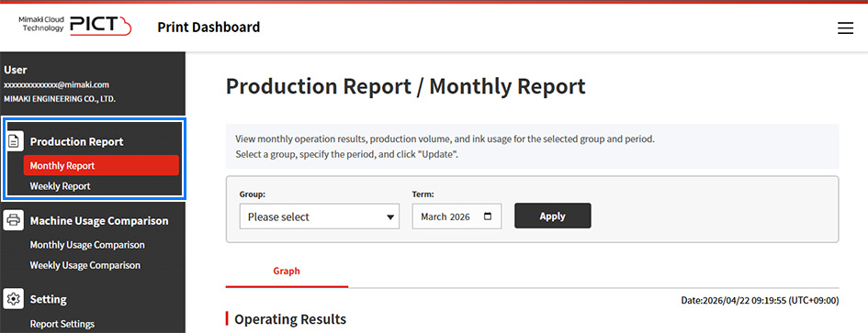Click the Setting section heading

48,299
